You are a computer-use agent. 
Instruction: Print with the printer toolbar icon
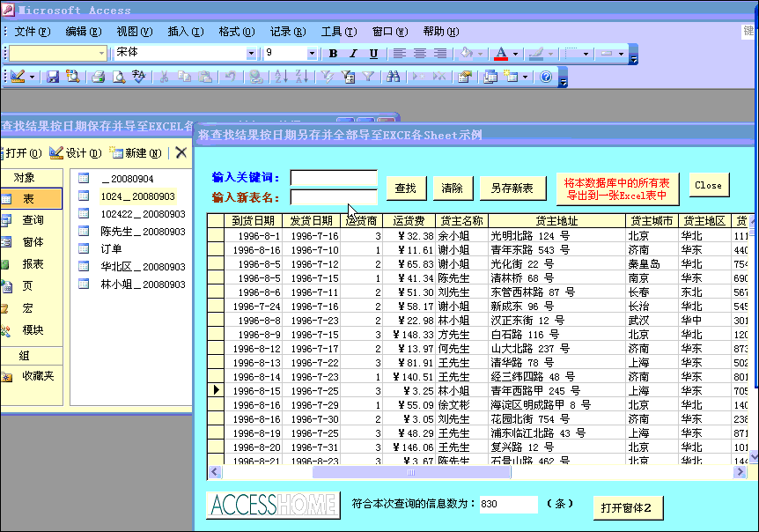(99, 77)
